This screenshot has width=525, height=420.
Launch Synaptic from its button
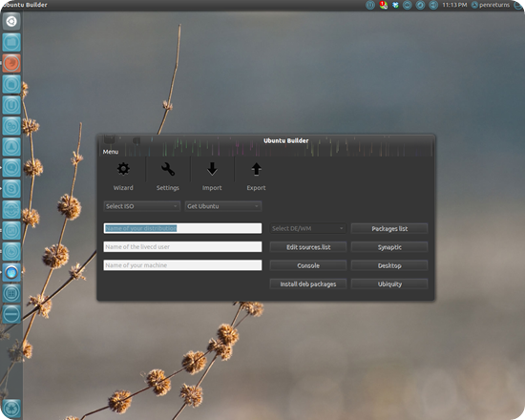pyautogui.click(x=389, y=247)
